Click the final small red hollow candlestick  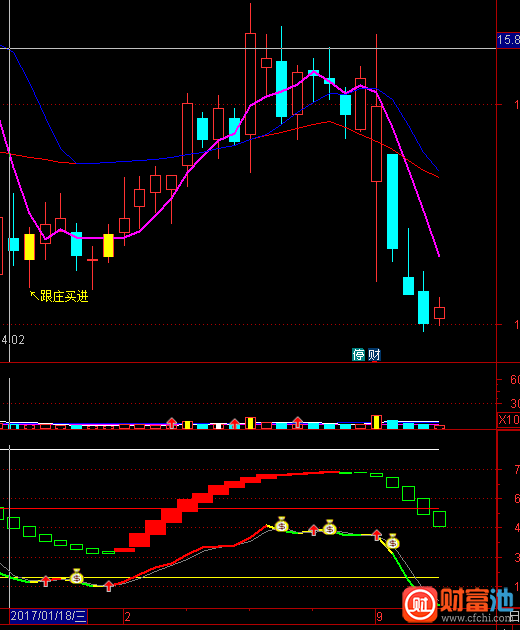pos(439,313)
